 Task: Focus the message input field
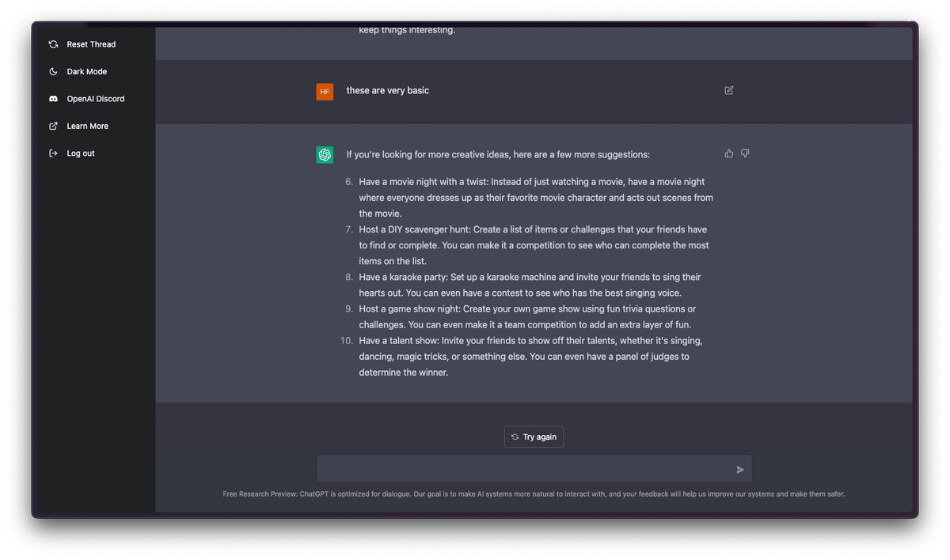(522, 469)
